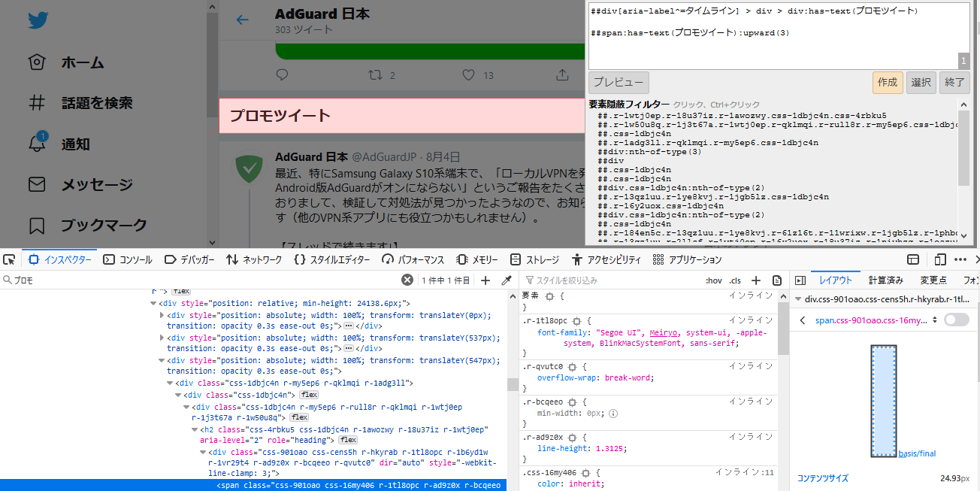Click the back chevron in the layout breadcrumb
Screen dimensions: 980x491
coord(803,319)
